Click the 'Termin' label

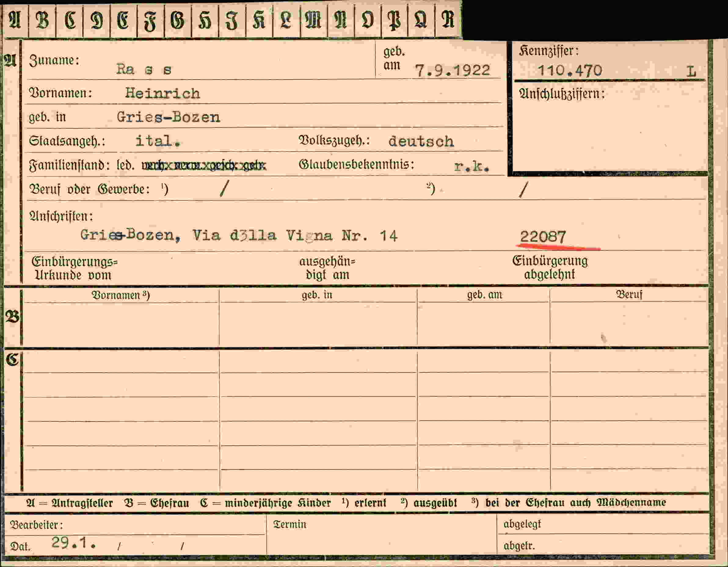tap(290, 524)
